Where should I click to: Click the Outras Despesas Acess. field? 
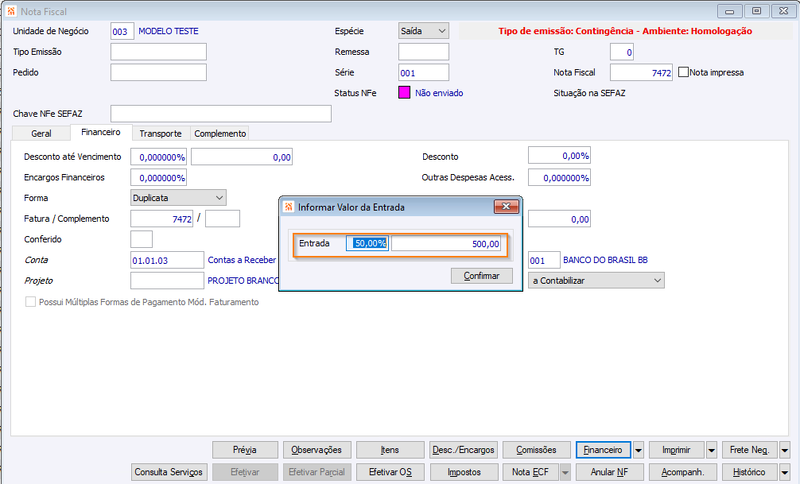pos(560,177)
